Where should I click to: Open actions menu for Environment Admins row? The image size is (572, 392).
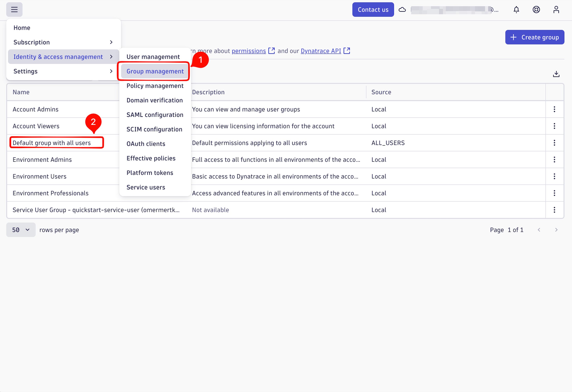pyautogui.click(x=554, y=160)
